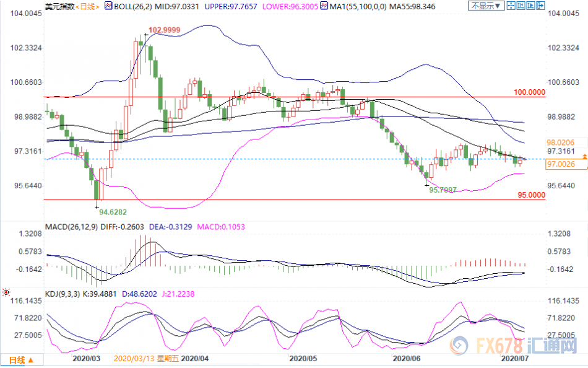The width and height of the screenshot is (588, 368).
Task: Click the 2020/03 time axis label
Action: click(86, 359)
